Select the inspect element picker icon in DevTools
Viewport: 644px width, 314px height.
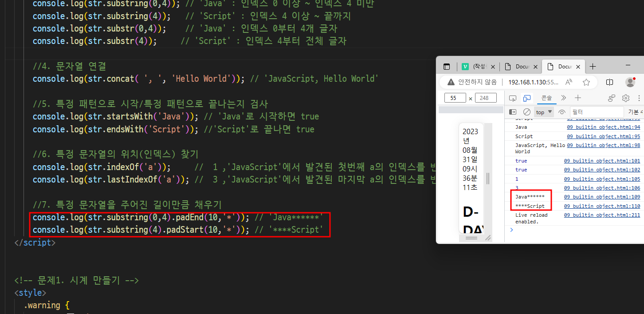513,98
